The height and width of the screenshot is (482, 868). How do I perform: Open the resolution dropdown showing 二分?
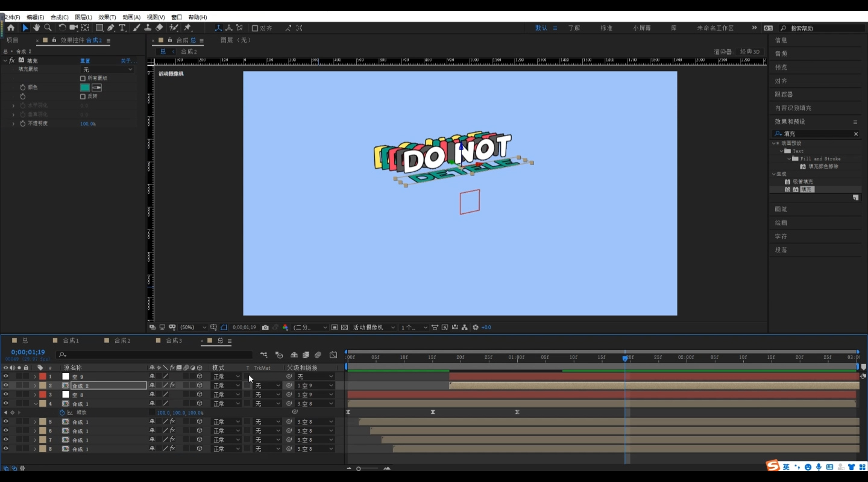click(310, 327)
